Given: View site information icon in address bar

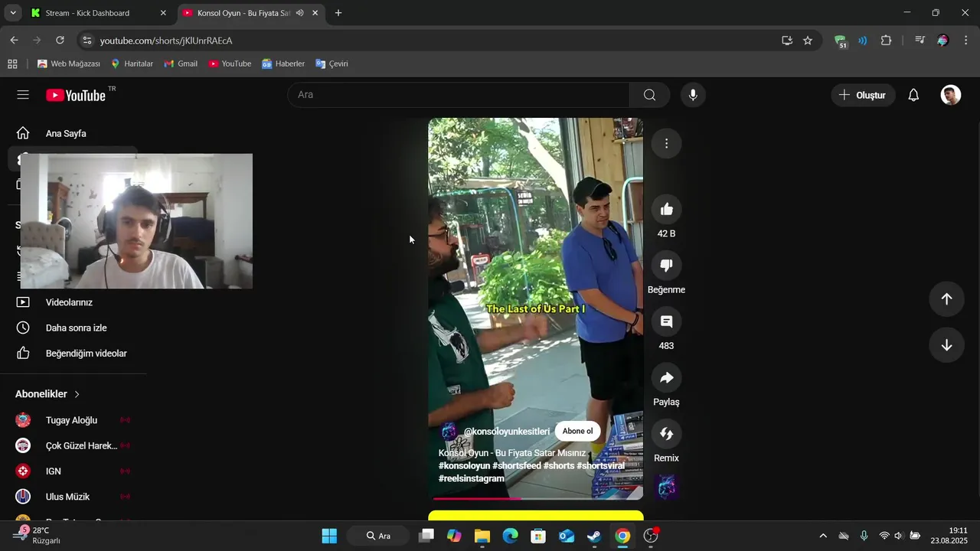Looking at the screenshot, I should click(x=87, y=41).
